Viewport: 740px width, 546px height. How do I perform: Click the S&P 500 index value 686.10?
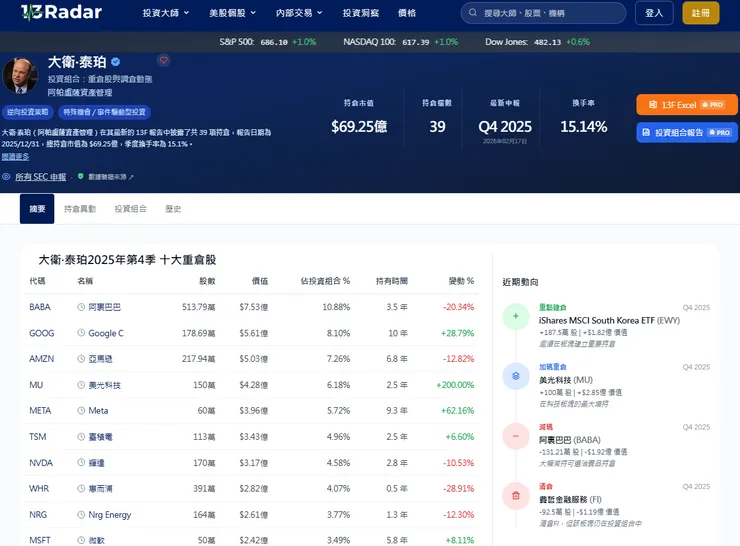coord(274,42)
